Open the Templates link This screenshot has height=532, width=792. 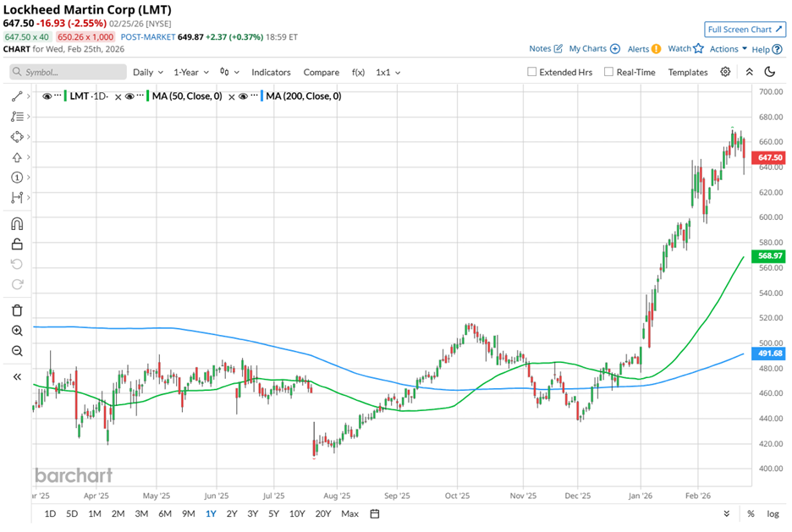pyautogui.click(x=687, y=73)
